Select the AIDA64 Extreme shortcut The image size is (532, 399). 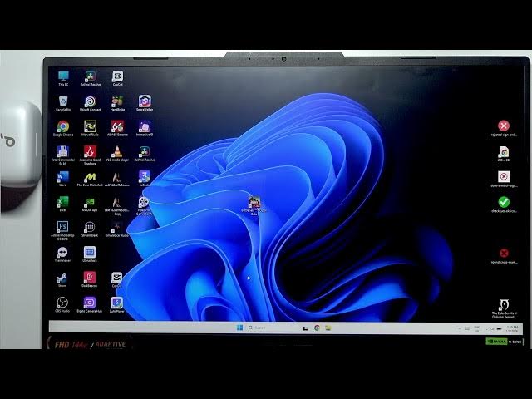(x=117, y=129)
